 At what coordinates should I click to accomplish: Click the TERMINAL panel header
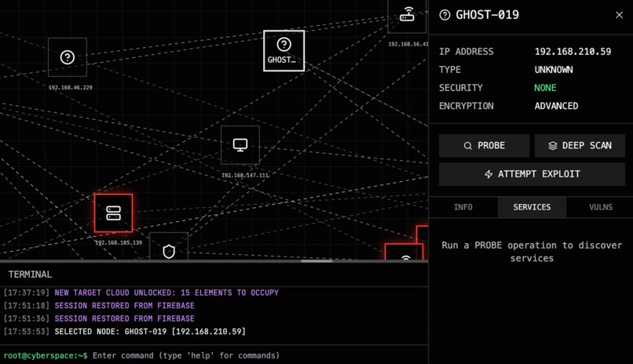(214, 275)
